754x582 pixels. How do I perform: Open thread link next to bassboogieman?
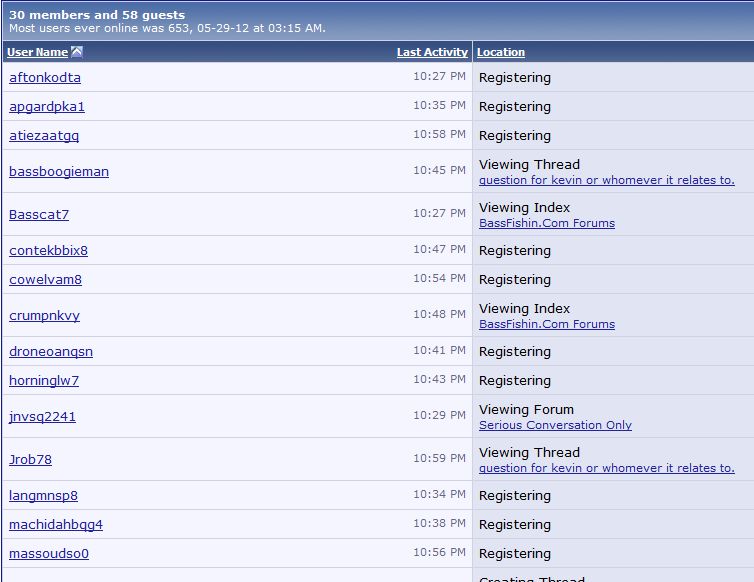click(x=606, y=181)
